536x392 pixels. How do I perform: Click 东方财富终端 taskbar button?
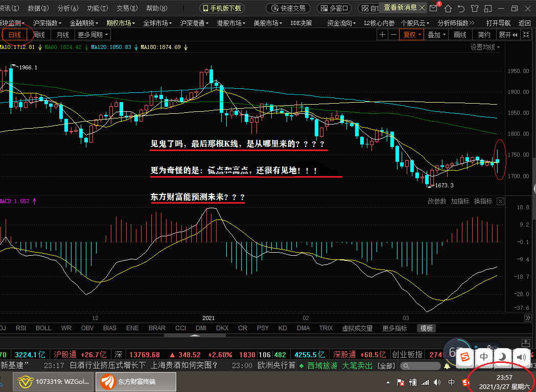pos(136,382)
